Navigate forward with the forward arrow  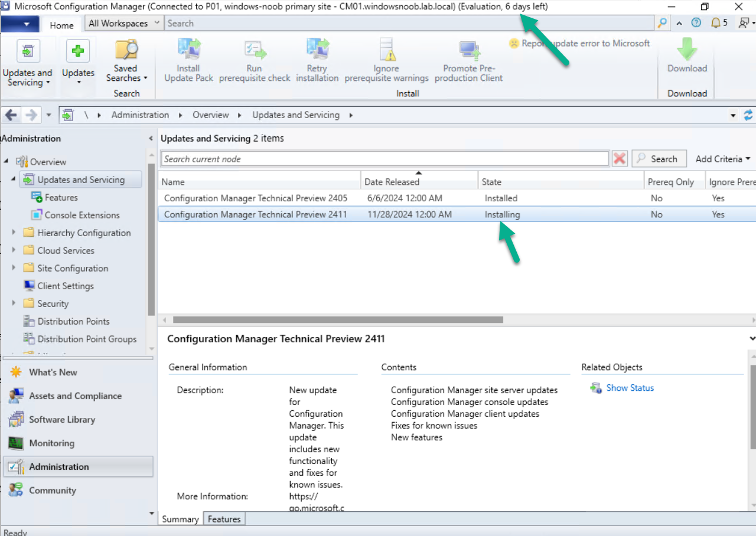31,115
